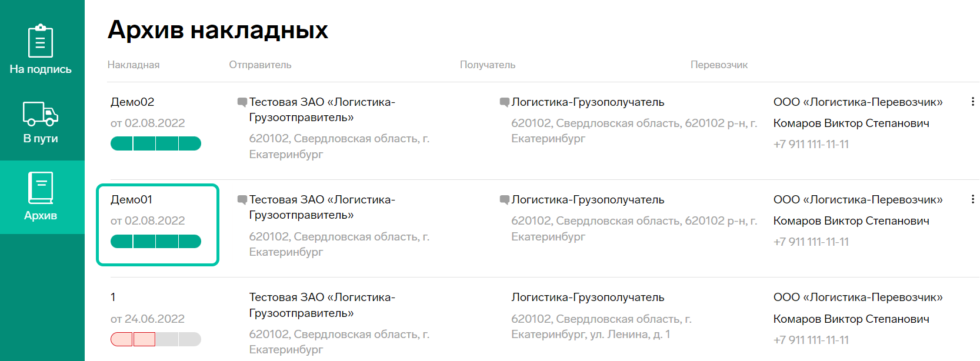The width and height of the screenshot is (980, 361).
Task: Click chat icon beside Демо02 sender
Action: 242,102
